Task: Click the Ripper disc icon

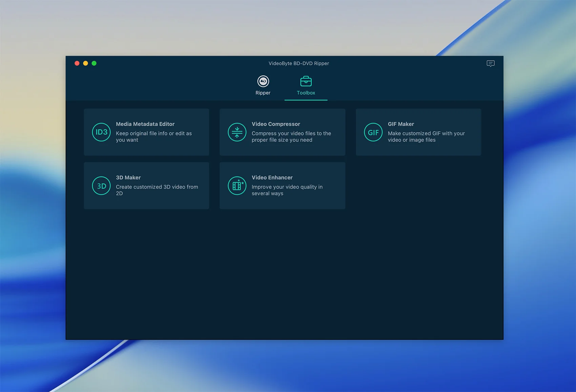Action: pyautogui.click(x=263, y=81)
